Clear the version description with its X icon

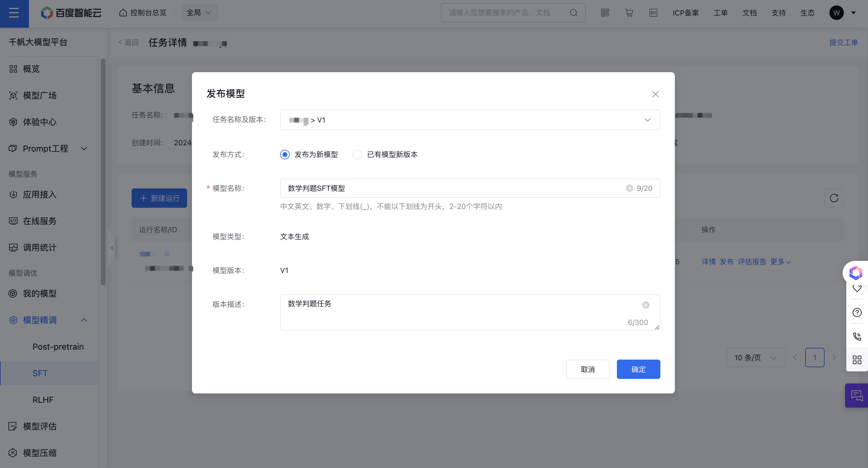click(x=646, y=305)
